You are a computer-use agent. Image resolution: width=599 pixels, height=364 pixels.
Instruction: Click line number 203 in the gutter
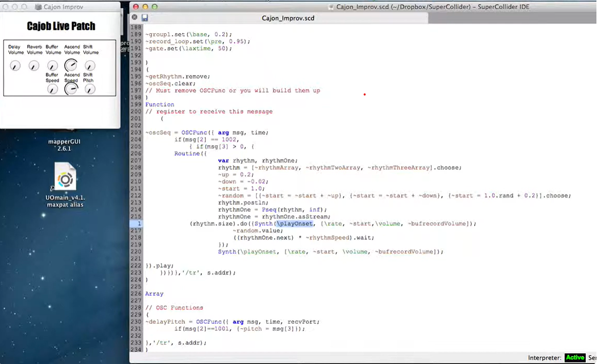pyautogui.click(x=136, y=132)
